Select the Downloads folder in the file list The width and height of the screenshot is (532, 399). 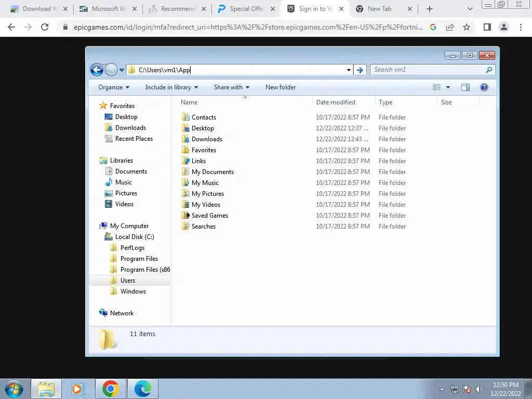(207, 139)
